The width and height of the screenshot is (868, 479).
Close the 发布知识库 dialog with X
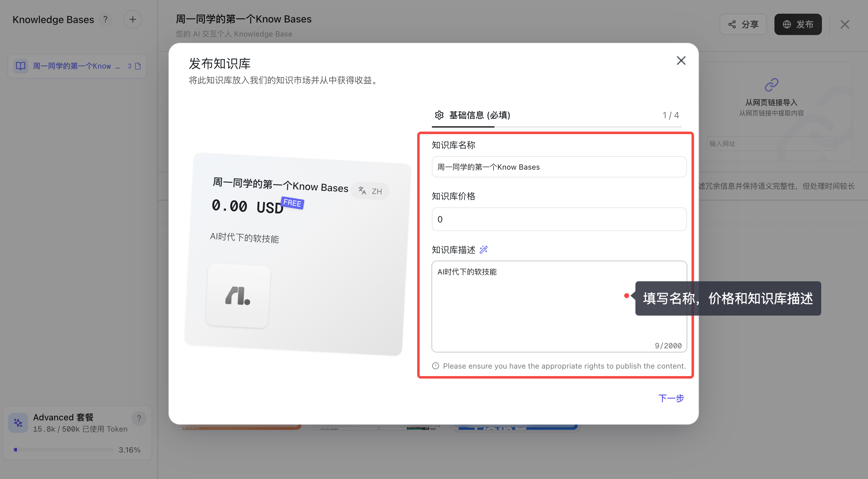(x=681, y=61)
